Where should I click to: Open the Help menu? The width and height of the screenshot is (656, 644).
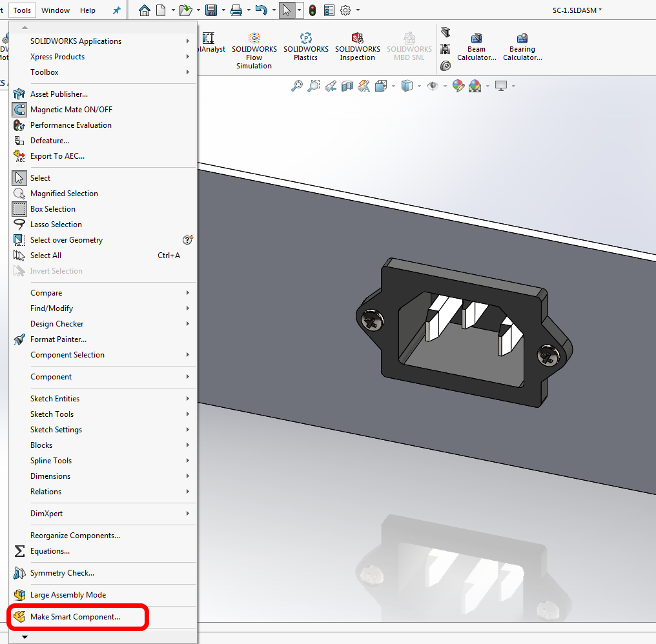[x=87, y=10]
